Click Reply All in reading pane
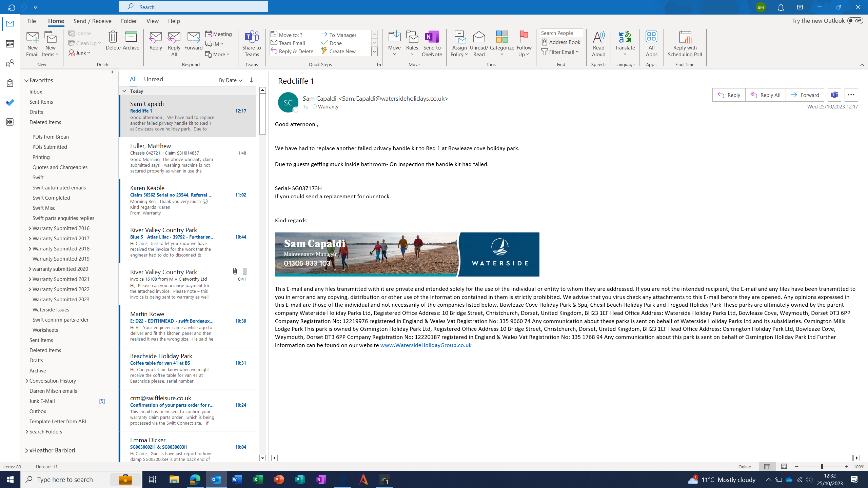Screen dimensions: 868x488 [765, 95]
